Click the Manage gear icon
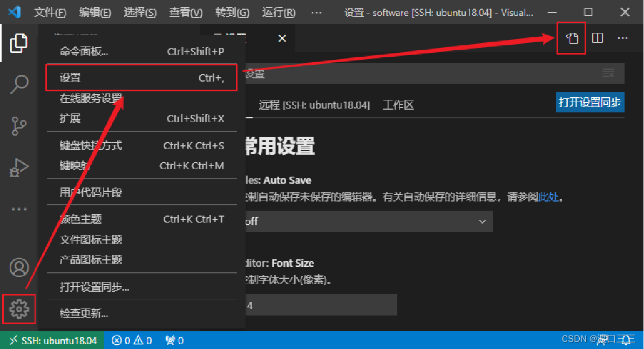Viewport: 644px width, 349px height. 19,308
